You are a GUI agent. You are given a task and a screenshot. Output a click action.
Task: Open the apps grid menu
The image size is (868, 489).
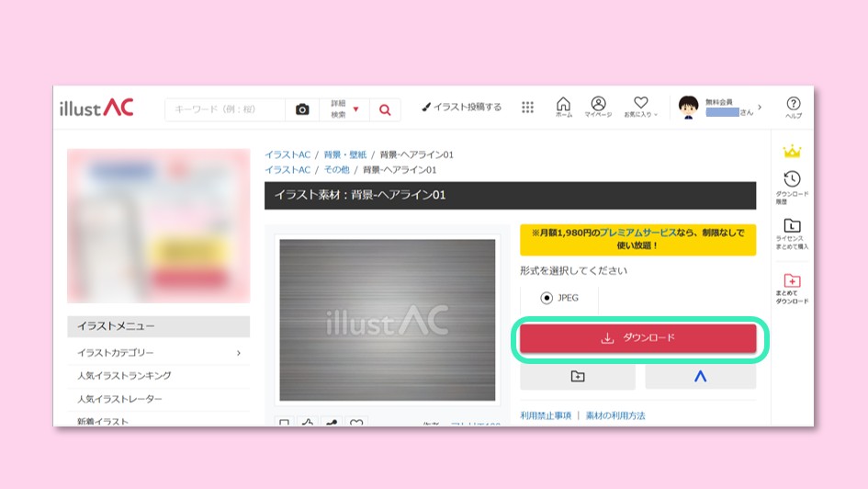[527, 108]
